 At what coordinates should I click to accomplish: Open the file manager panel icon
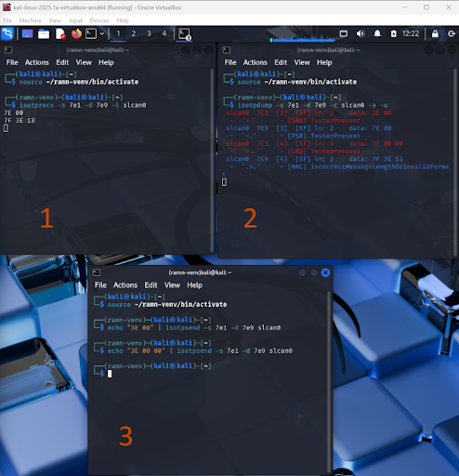44,33
